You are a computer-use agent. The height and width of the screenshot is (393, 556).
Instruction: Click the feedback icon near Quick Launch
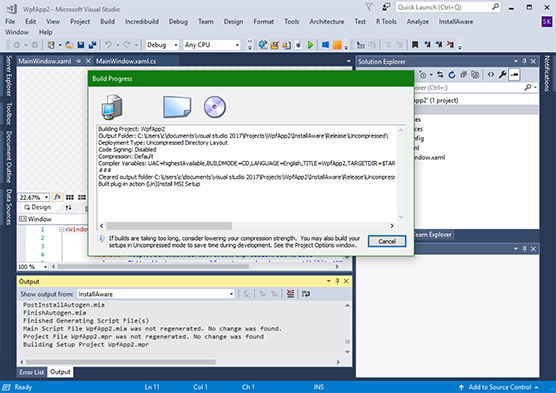385,7
